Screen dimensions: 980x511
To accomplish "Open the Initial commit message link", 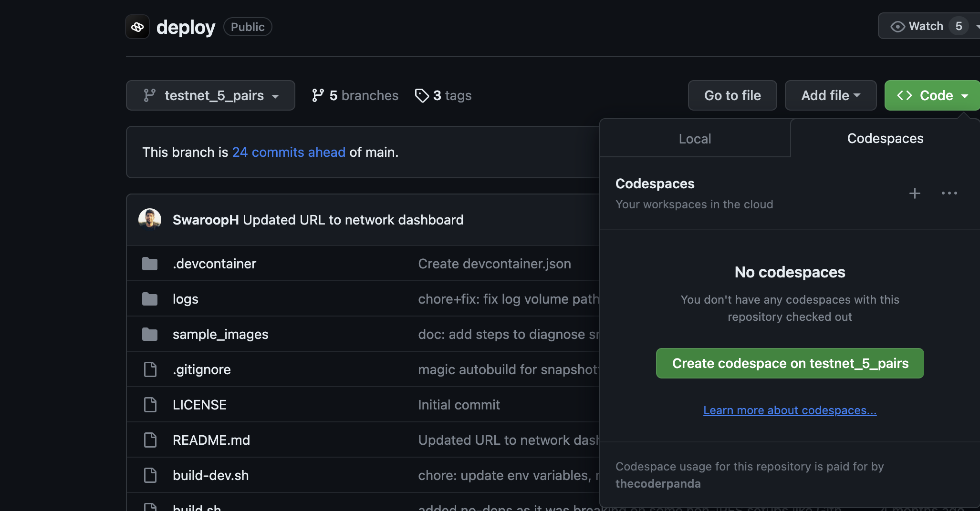I will click(x=459, y=405).
